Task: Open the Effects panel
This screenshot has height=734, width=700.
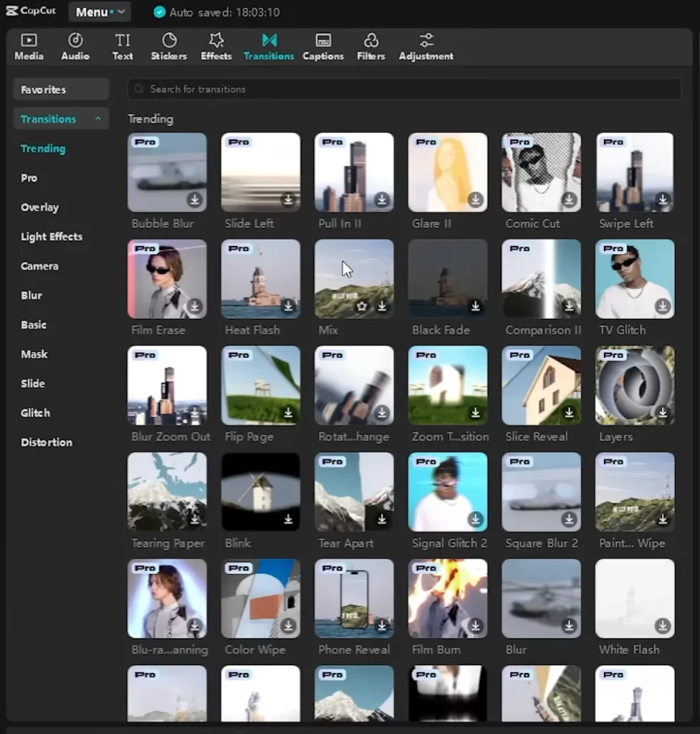Action: (x=216, y=45)
